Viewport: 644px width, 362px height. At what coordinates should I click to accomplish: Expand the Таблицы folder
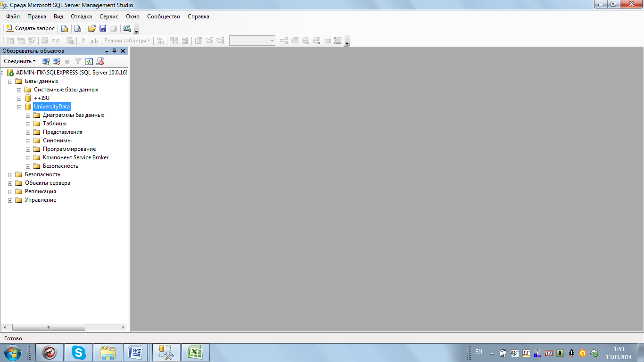(28, 123)
